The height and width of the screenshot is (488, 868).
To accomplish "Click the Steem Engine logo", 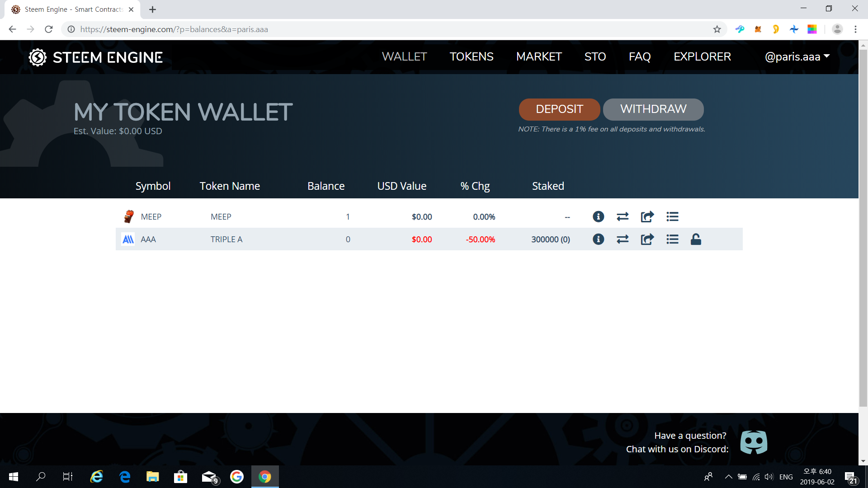I will point(95,57).
